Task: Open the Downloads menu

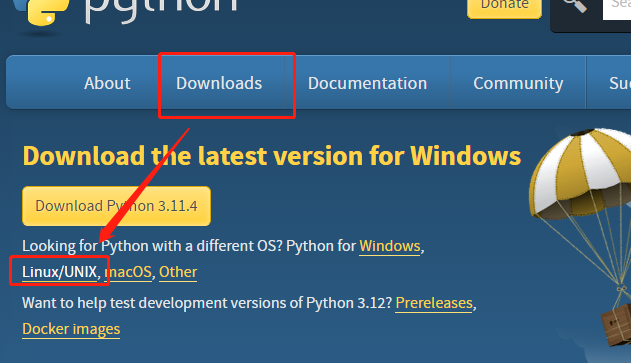Action: (x=219, y=83)
